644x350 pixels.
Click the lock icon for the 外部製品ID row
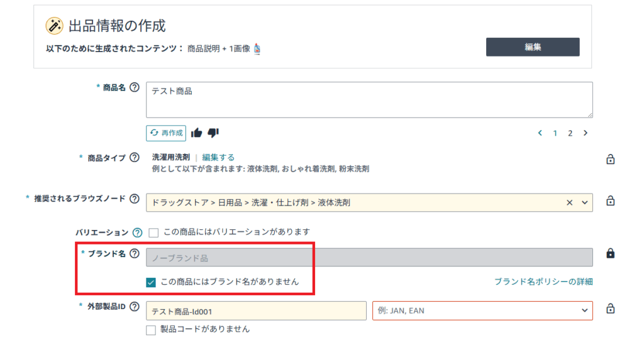[x=610, y=309]
